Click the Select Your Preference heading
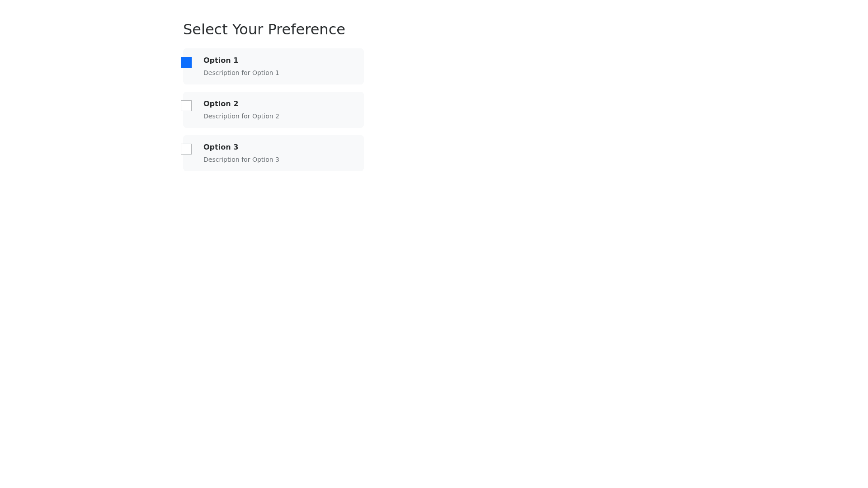This screenshot has width=868, height=488. (x=264, y=29)
